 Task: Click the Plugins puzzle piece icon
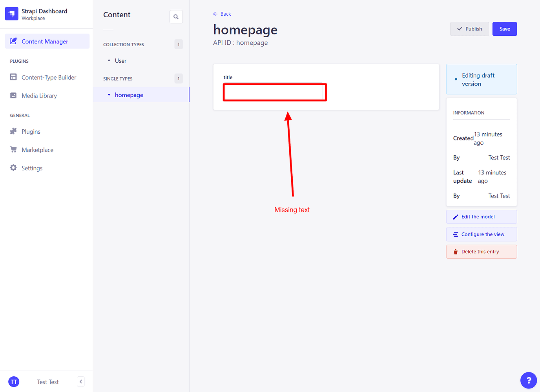tap(13, 131)
